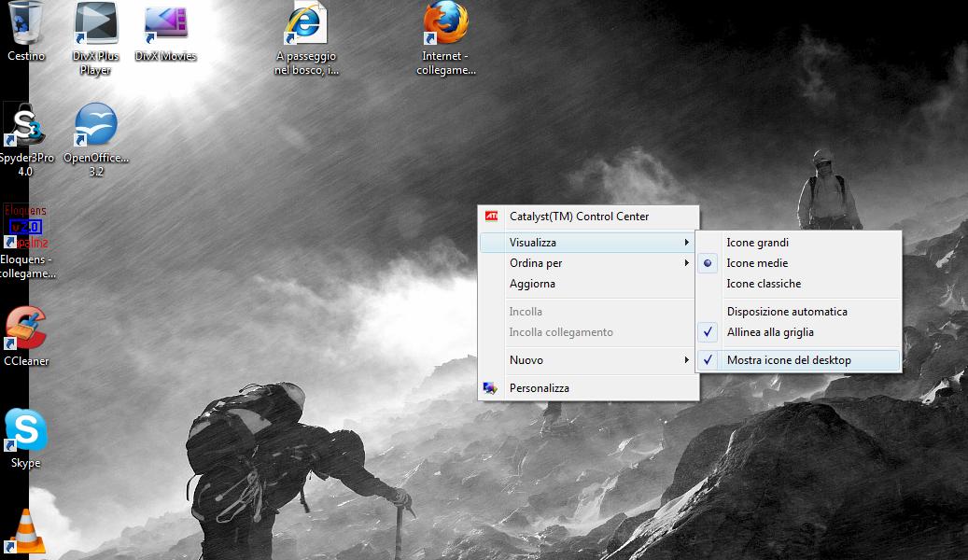Viewport: 968px width, 560px height.
Task: Switch to Icone classiche size
Action: [x=764, y=284]
